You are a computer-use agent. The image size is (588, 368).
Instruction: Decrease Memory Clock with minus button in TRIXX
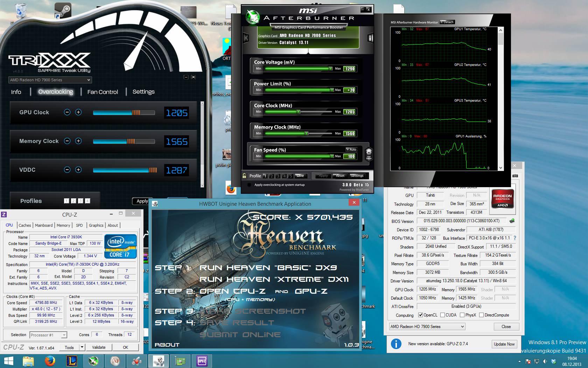67,141
